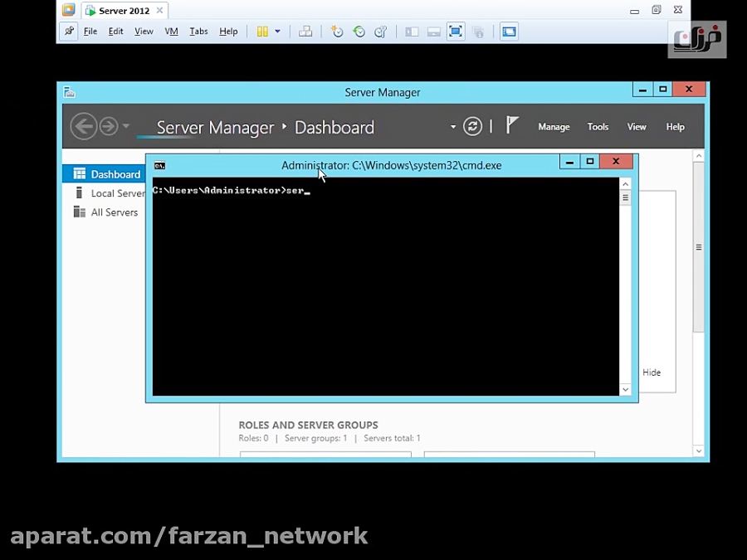Click the Dashboard icon in the sidebar

(x=79, y=174)
